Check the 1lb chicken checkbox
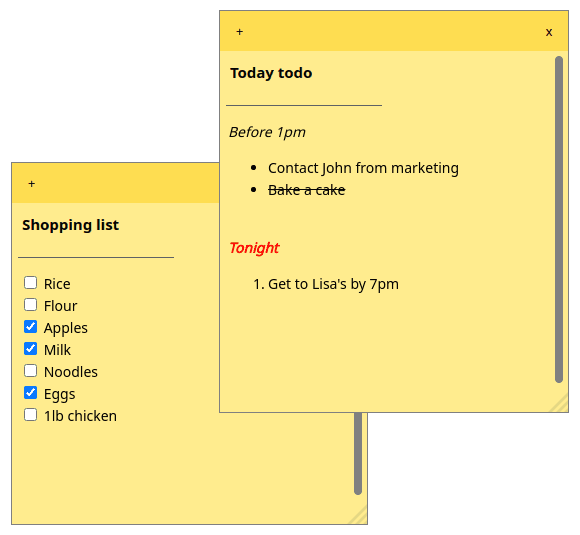Image resolution: width=580 pixels, height=535 pixels. [x=30, y=415]
